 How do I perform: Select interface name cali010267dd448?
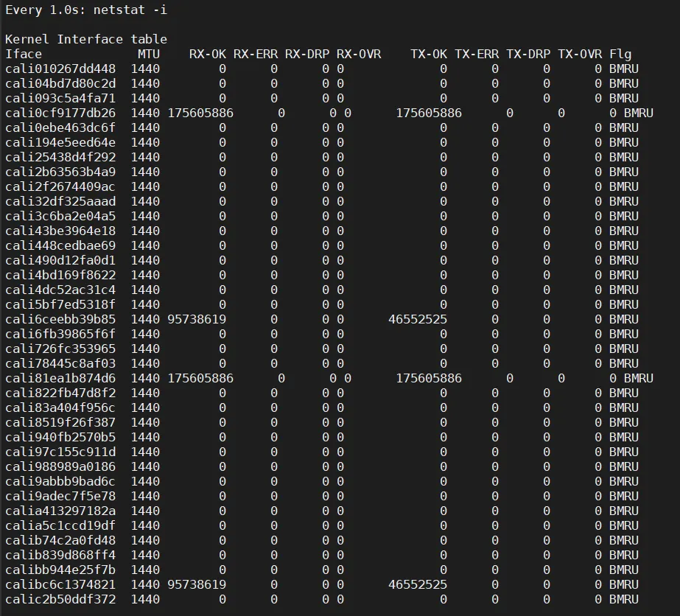(x=60, y=69)
